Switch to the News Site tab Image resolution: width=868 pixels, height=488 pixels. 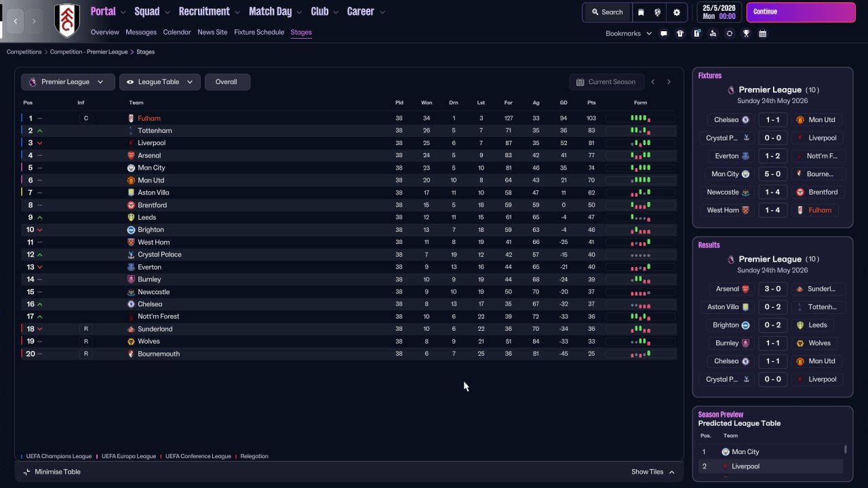pyautogui.click(x=212, y=33)
